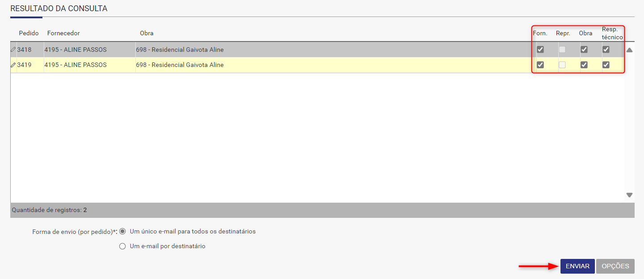Image resolution: width=644 pixels, height=279 pixels.
Task: Uncheck Resp. técnico checkbox for pedido 3418
Action: point(606,50)
